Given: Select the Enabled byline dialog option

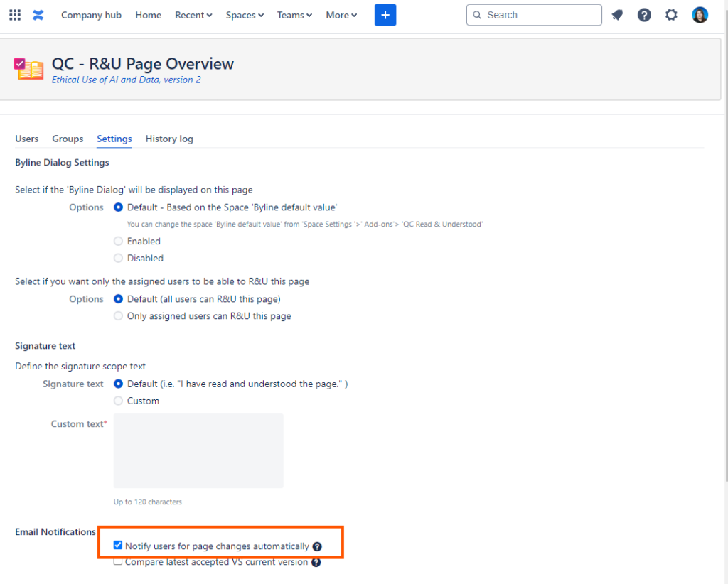Looking at the screenshot, I should (x=118, y=241).
